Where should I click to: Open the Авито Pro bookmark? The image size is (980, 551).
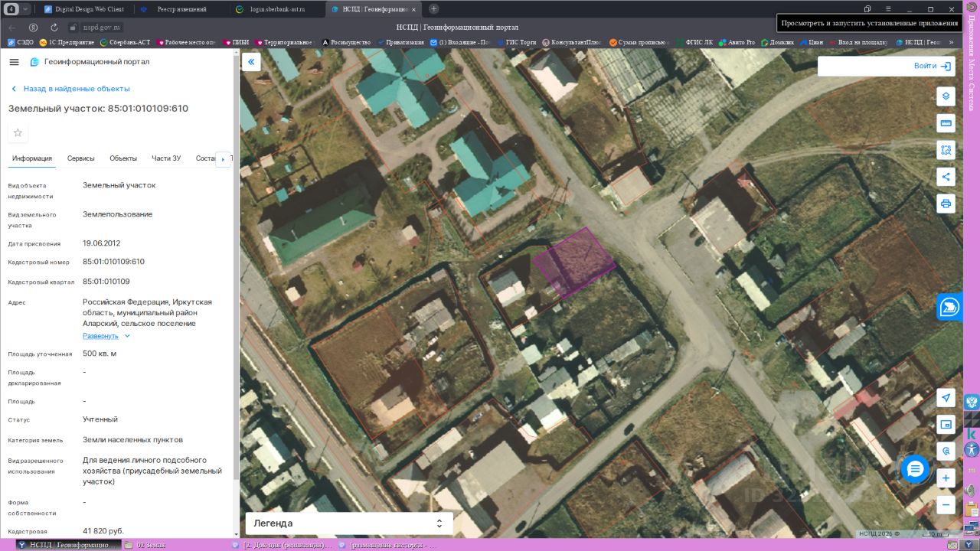(737, 42)
